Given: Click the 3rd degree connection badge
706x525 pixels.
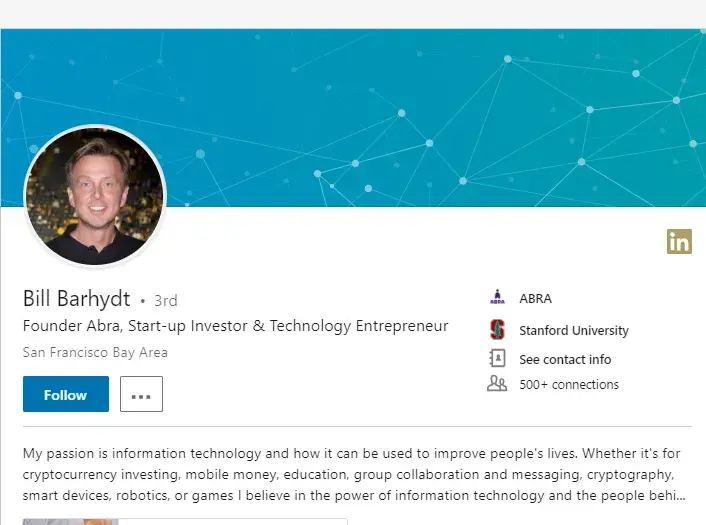Looking at the screenshot, I should tap(165, 300).
